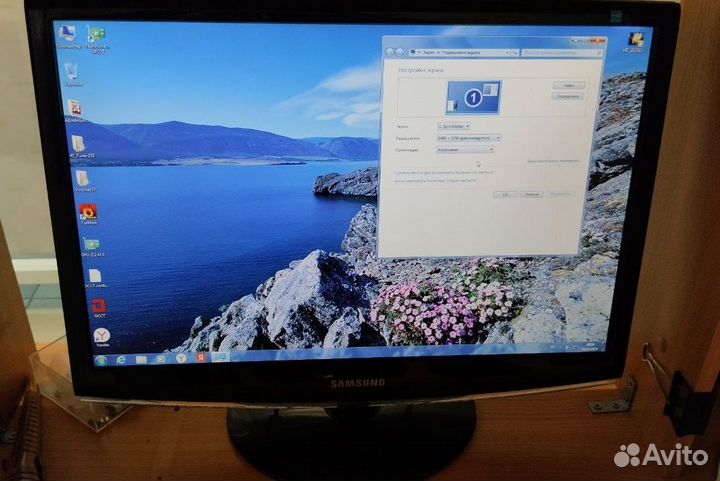Open the Resolution dropdown
This screenshot has width=720, height=481.
coord(469,138)
